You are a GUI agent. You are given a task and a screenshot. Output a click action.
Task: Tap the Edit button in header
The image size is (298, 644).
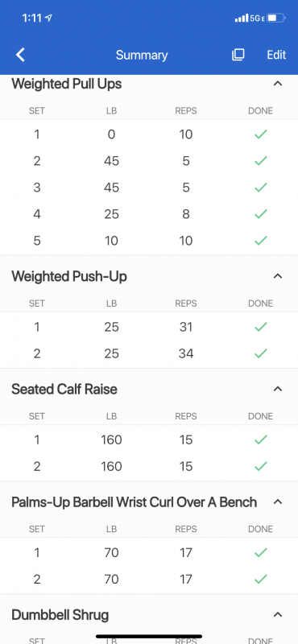[x=276, y=55]
